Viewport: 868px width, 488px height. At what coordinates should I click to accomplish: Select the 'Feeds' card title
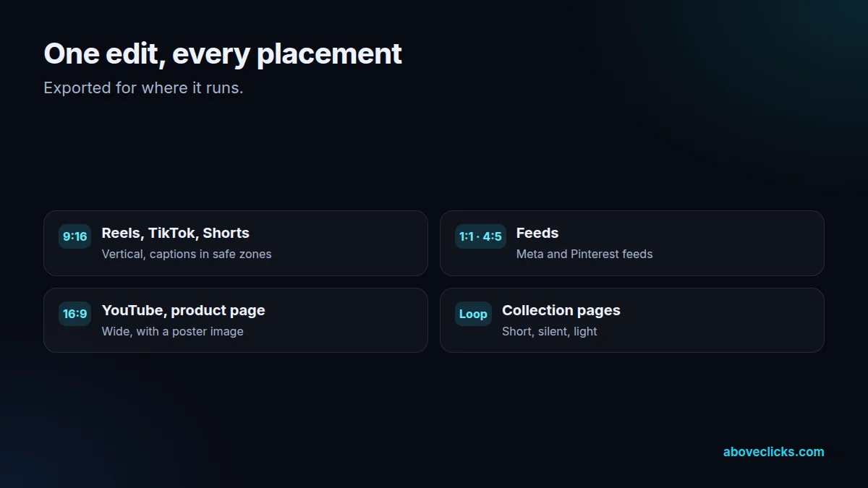pyautogui.click(x=537, y=233)
